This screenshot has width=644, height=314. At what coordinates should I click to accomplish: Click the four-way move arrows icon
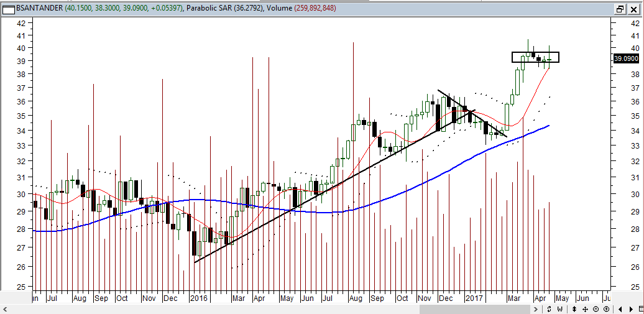point(585,309)
